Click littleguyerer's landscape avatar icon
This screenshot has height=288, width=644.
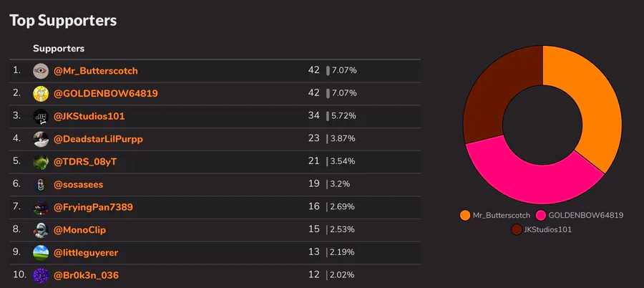[x=41, y=253]
